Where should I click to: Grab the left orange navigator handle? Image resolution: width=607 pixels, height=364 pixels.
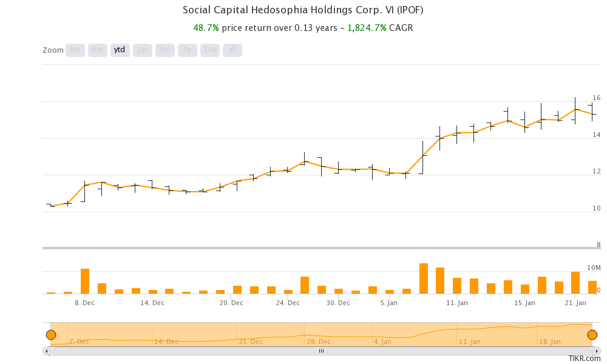[x=52, y=333]
